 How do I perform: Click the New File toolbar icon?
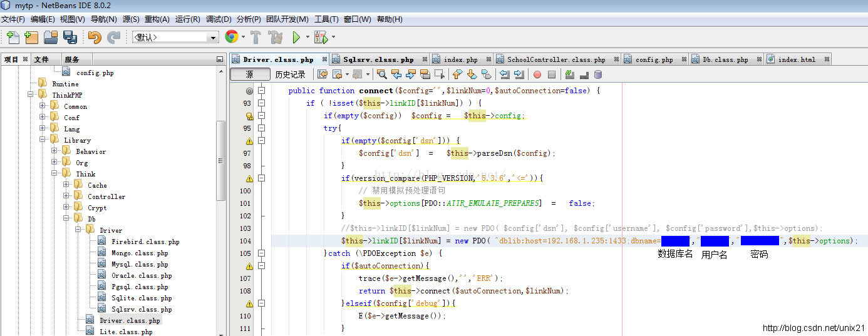13,38
